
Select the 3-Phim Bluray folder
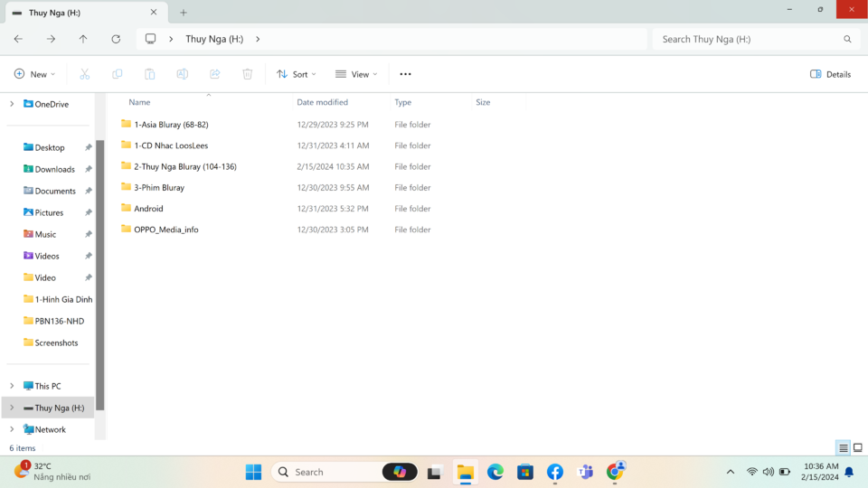[x=159, y=188]
